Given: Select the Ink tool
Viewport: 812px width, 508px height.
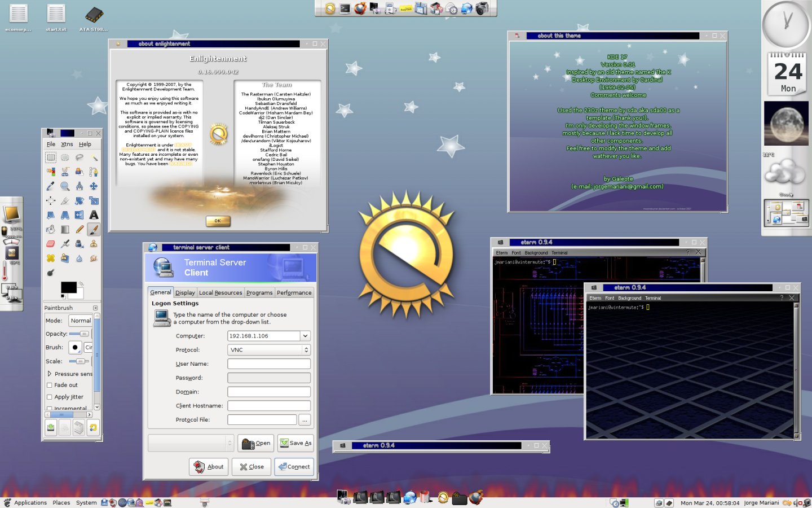Looking at the screenshot, I should [x=79, y=244].
